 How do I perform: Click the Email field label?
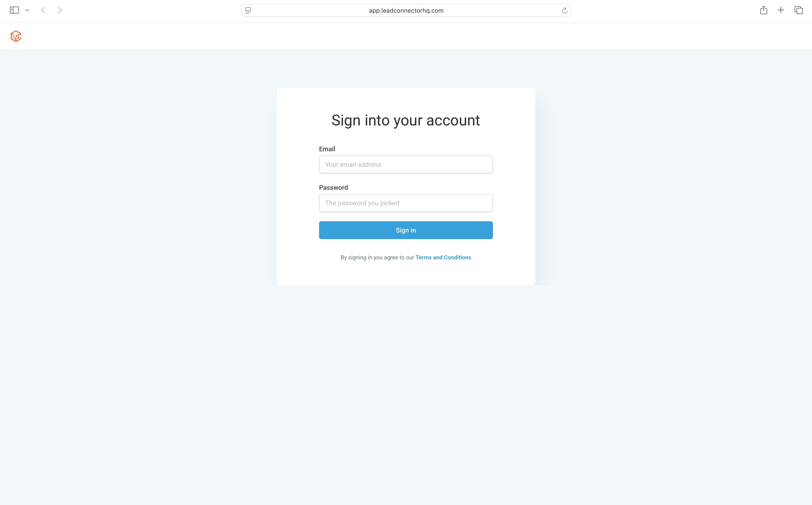[x=327, y=149]
